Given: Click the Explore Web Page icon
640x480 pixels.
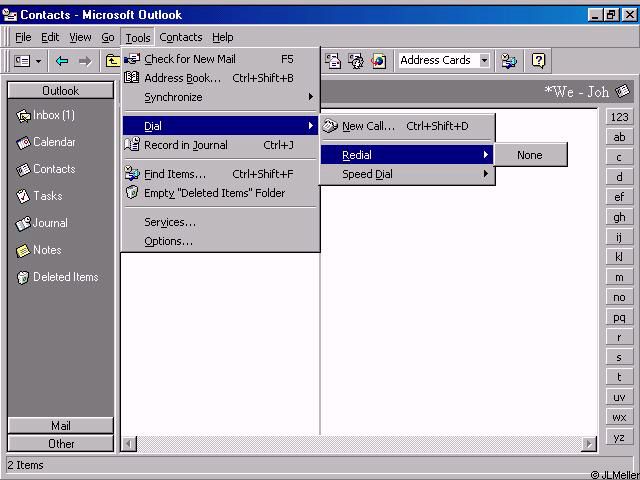Looking at the screenshot, I should [x=378, y=61].
